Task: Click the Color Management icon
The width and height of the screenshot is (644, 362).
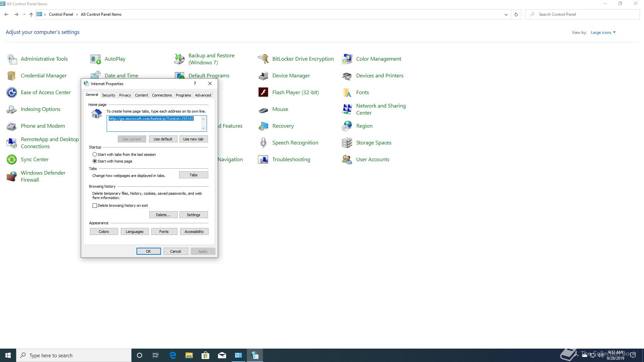Action: coord(347,59)
